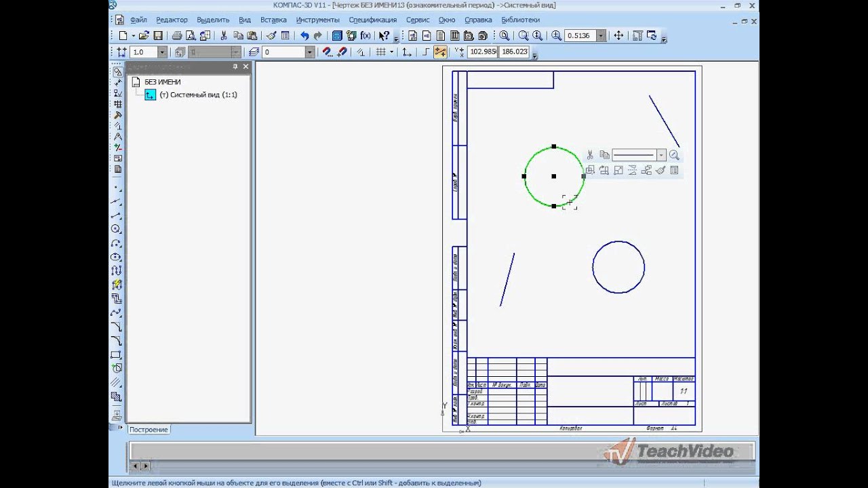
Task: Select Системный вид (1:1) tree node
Action: [x=198, y=95]
